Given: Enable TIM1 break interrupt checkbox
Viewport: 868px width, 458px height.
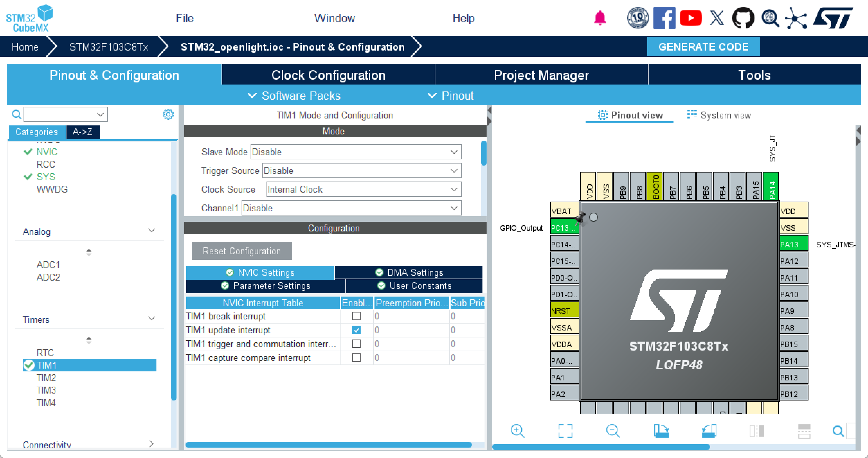Looking at the screenshot, I should [356, 316].
